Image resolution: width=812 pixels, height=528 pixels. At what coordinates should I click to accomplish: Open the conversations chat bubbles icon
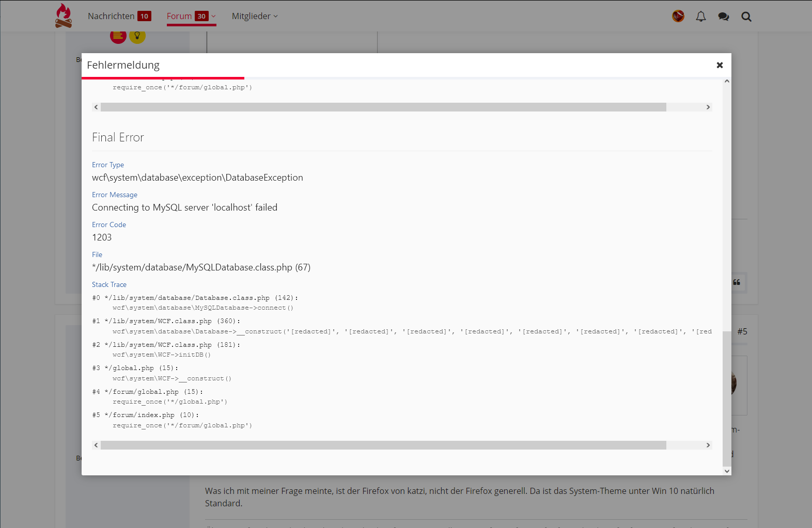click(x=724, y=17)
